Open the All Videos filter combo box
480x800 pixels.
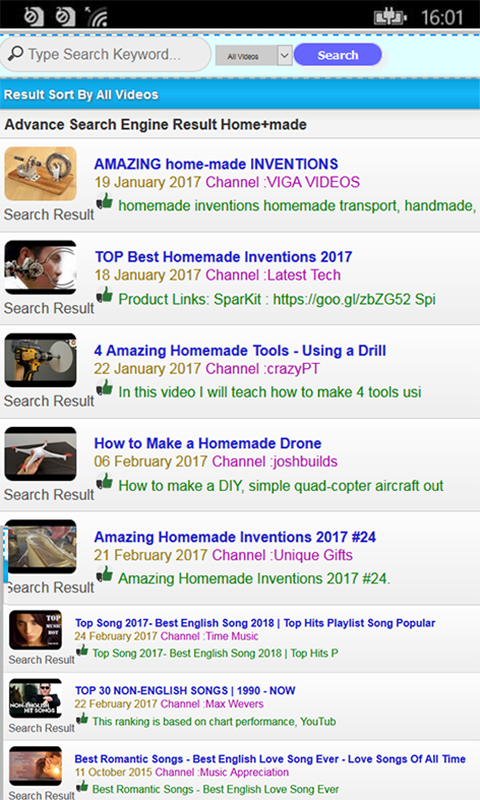point(254,55)
